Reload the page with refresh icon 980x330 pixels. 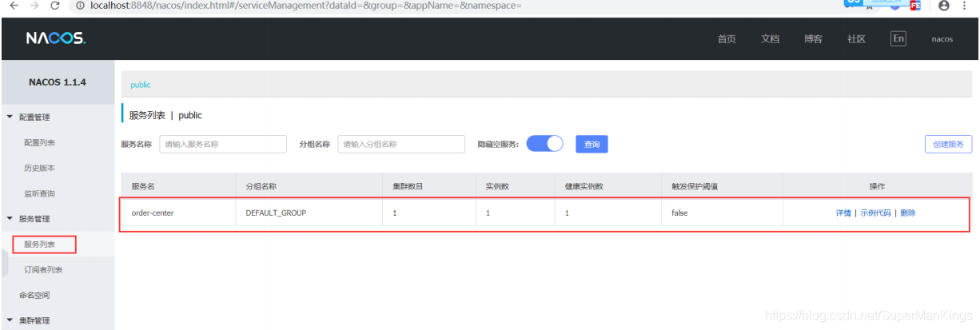(x=55, y=6)
